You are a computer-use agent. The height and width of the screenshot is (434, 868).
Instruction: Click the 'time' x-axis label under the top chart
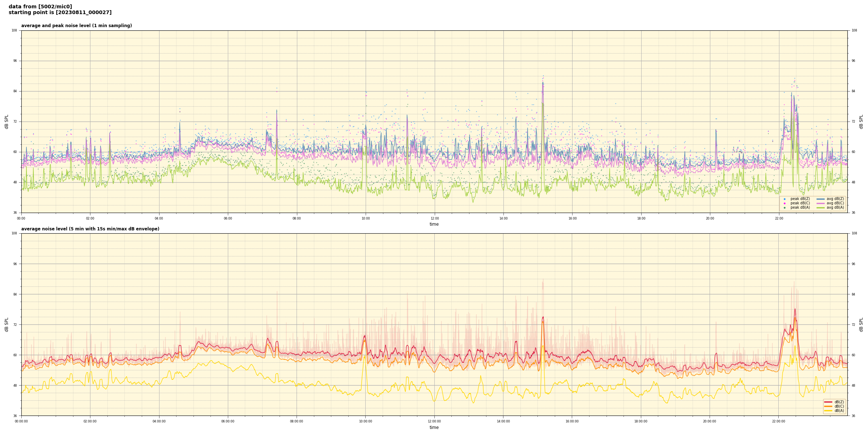tap(434, 224)
